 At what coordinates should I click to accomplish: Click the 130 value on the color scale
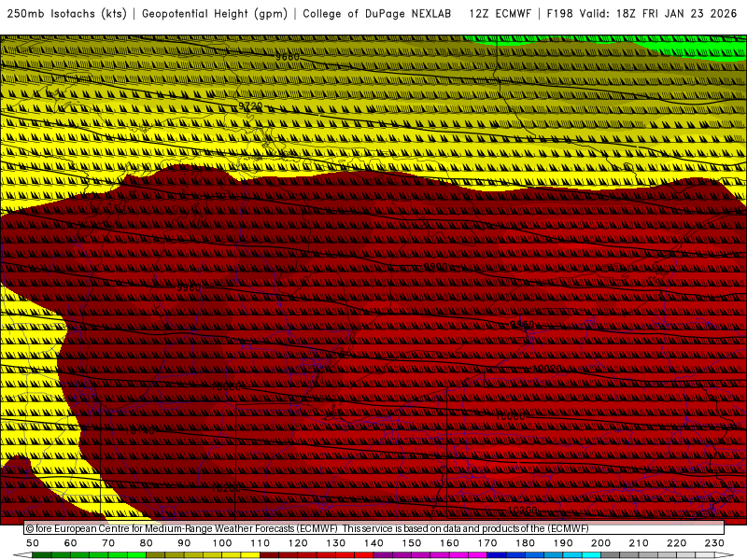coord(336,543)
